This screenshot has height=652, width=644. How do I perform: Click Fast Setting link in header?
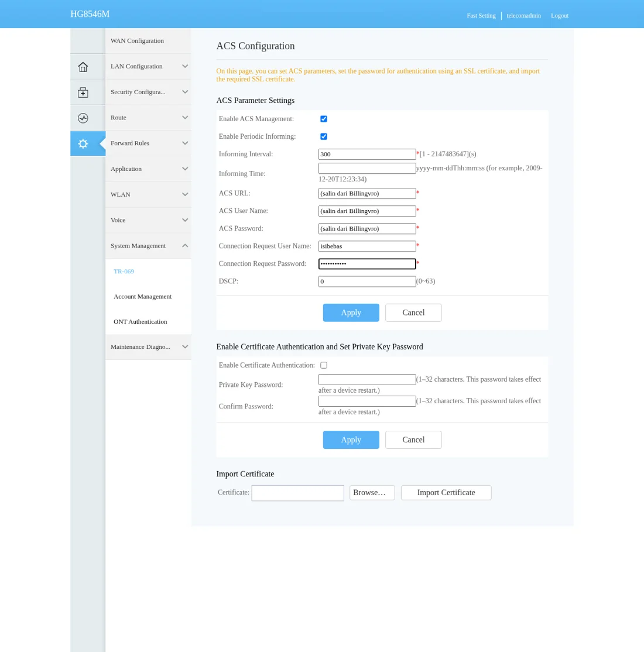point(481,16)
